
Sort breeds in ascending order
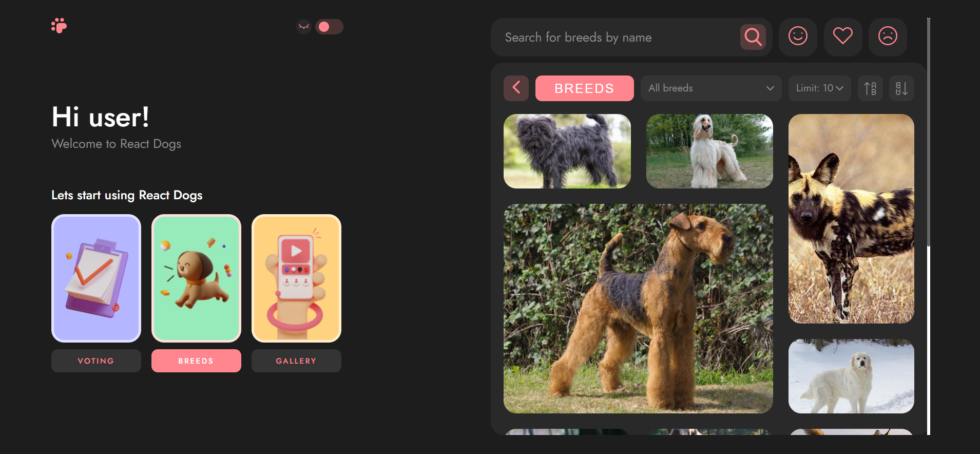pyautogui.click(x=870, y=88)
